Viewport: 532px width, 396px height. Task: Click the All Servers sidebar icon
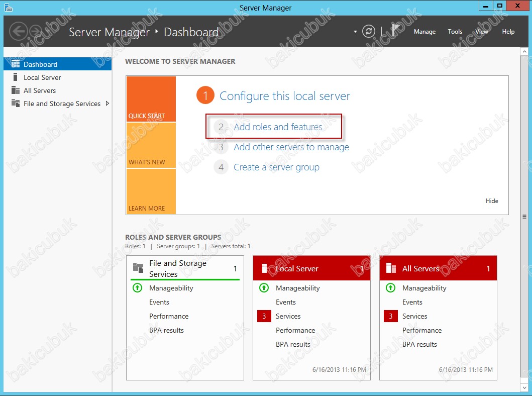pos(15,90)
